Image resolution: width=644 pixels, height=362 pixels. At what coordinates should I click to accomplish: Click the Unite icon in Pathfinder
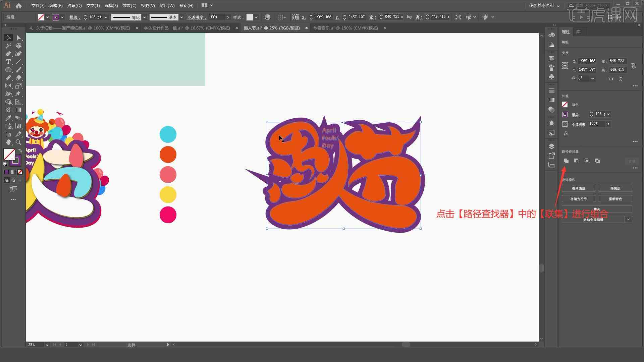(566, 161)
